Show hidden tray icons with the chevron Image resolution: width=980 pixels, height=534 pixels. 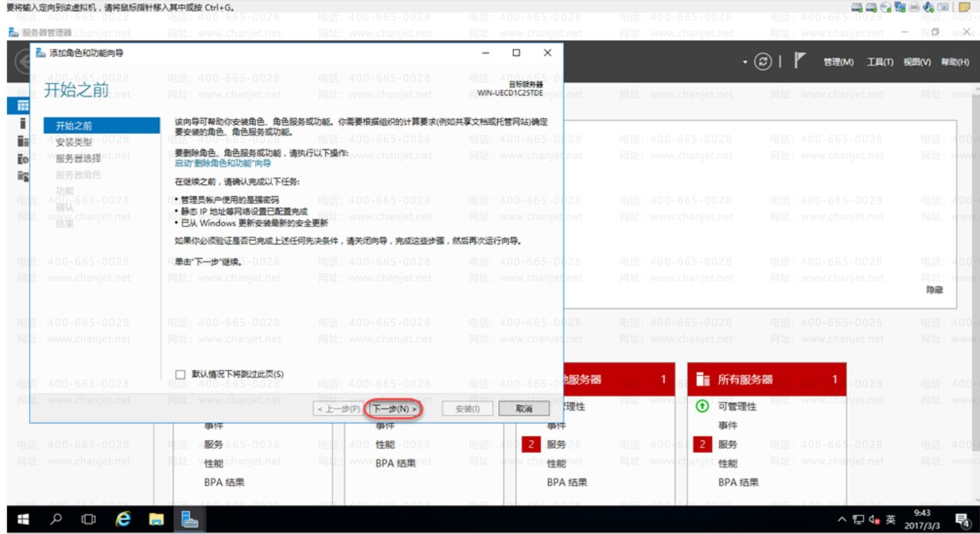842,520
